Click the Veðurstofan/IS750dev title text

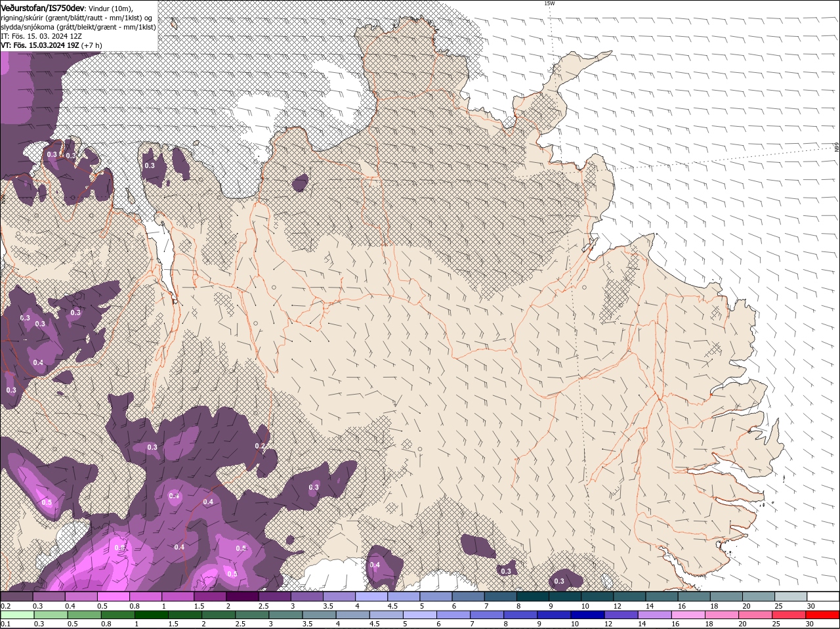click(x=43, y=7)
